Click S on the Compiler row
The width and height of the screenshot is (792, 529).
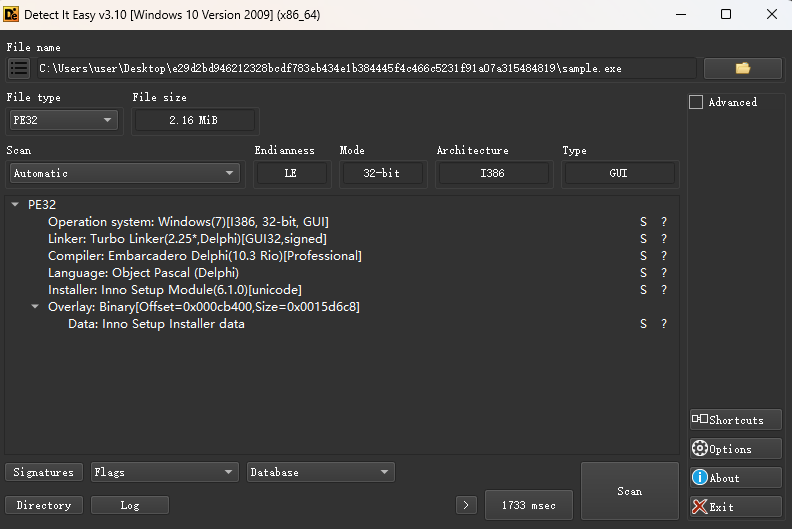[x=644, y=256]
